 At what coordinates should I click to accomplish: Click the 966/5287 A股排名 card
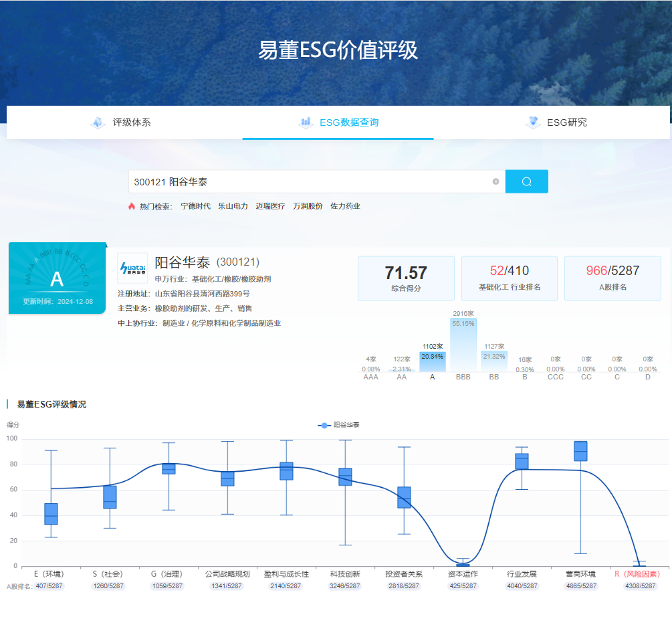coord(612,278)
